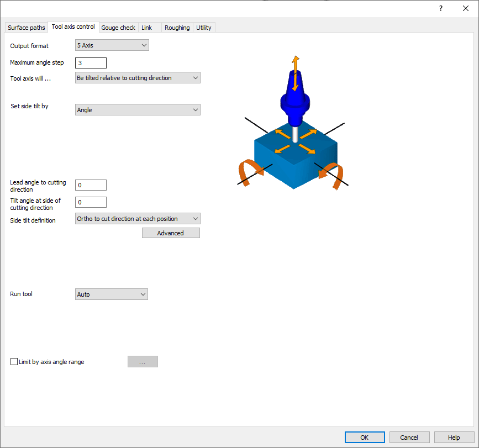Switch to the Surface paths tab

click(x=27, y=28)
